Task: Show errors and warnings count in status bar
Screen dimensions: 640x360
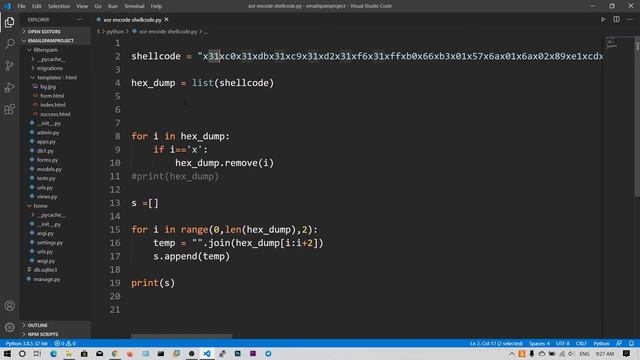Action: pos(65,343)
